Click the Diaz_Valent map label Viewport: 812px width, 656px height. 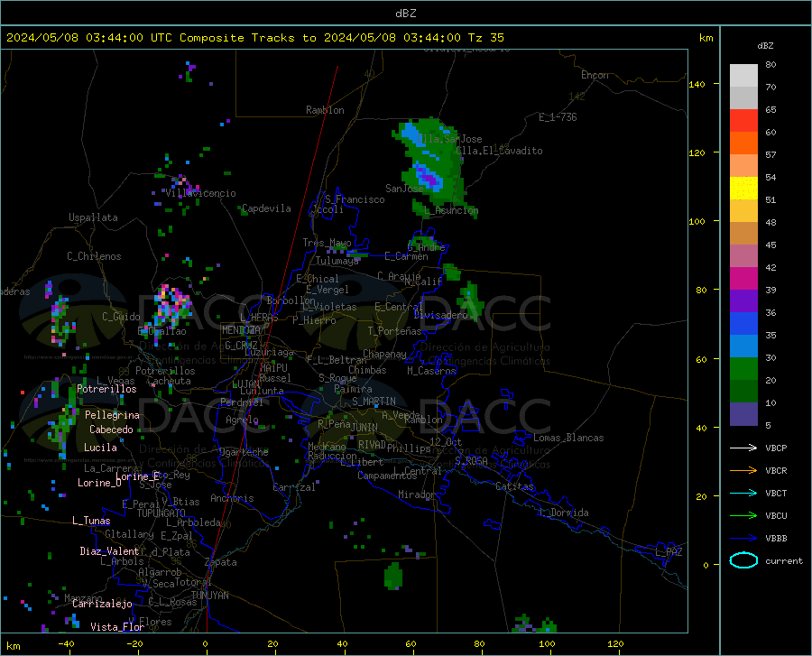109,551
